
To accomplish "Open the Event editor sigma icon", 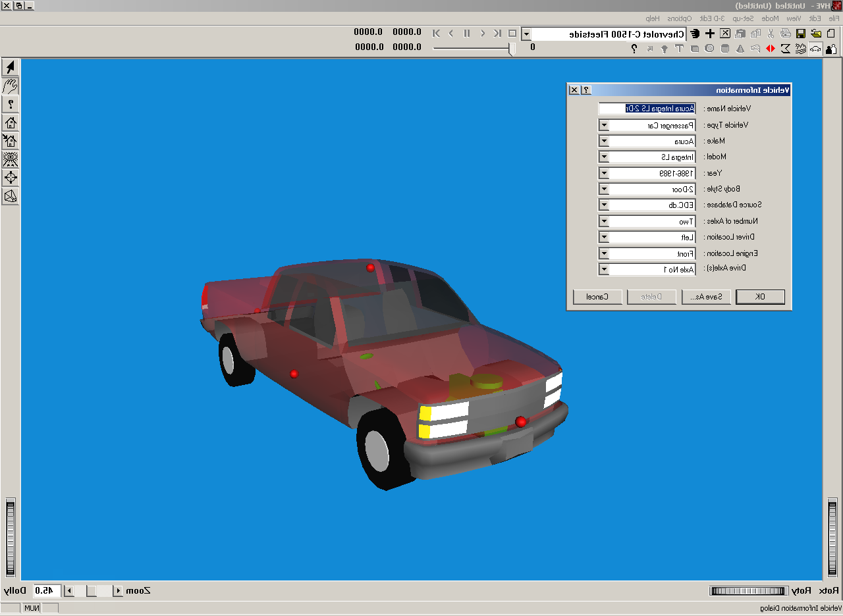I will (785, 49).
